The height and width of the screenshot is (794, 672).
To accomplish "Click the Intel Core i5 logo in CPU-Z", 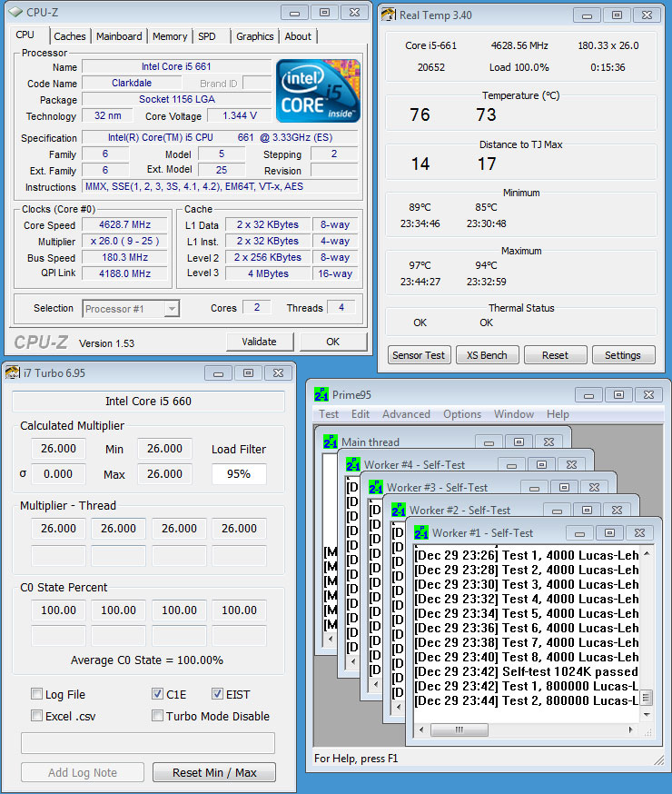I will pyautogui.click(x=318, y=91).
